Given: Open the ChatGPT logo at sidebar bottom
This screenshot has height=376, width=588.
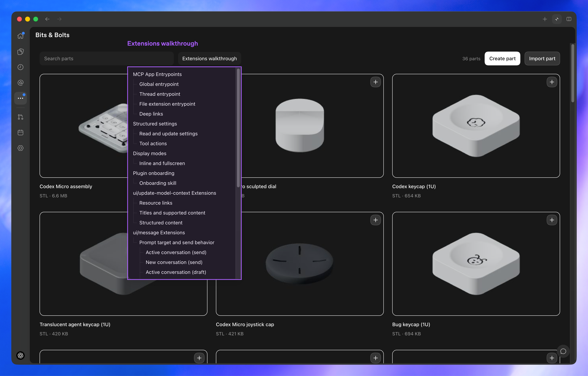Looking at the screenshot, I should point(20,355).
